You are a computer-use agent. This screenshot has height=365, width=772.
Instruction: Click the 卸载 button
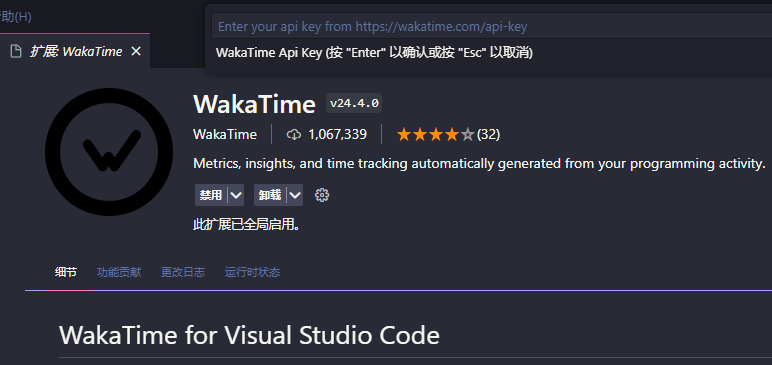click(270, 195)
